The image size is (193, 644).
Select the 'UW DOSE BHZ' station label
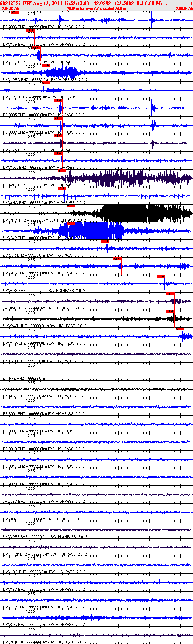click(15, 537)
